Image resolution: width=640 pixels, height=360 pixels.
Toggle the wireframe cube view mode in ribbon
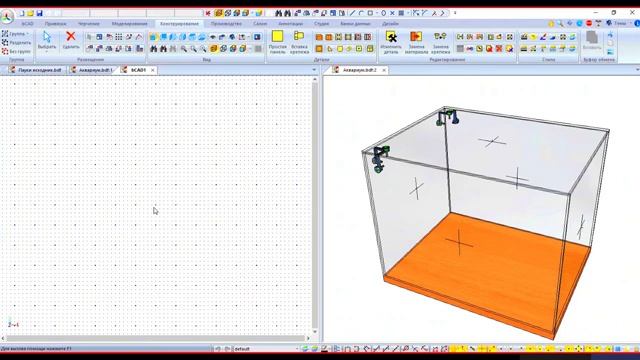coord(223,49)
